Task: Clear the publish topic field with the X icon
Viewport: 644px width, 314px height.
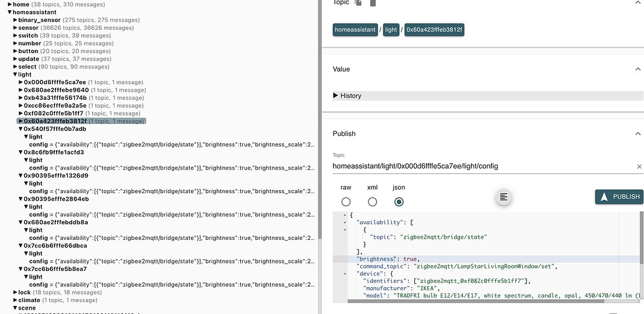Action: tap(639, 166)
